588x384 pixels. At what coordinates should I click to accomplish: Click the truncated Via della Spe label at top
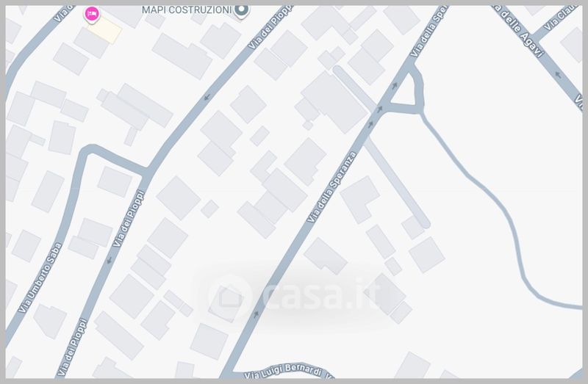click(x=429, y=31)
